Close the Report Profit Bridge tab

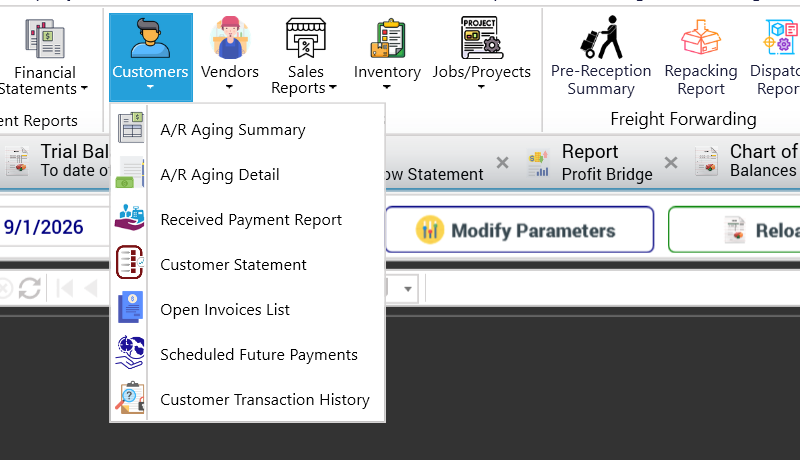(671, 163)
